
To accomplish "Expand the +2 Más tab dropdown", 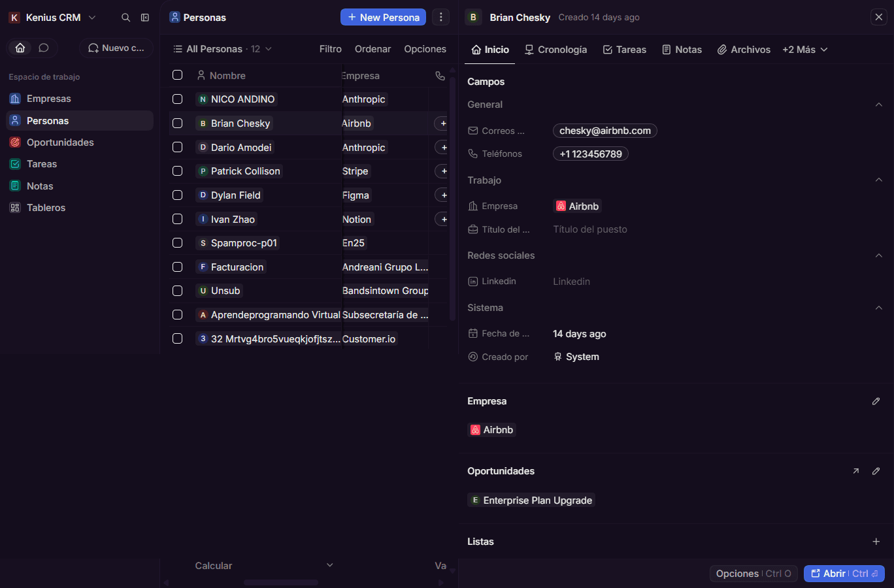I will click(805, 50).
